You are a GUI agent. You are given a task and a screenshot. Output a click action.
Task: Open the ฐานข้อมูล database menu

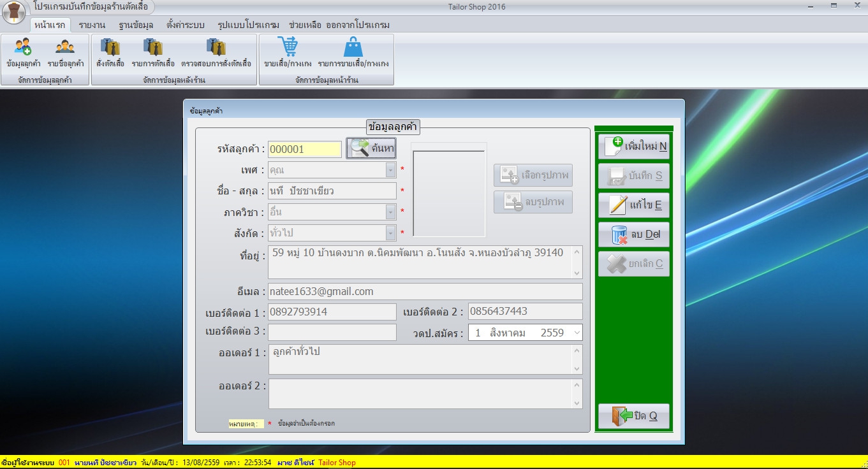[x=136, y=25]
